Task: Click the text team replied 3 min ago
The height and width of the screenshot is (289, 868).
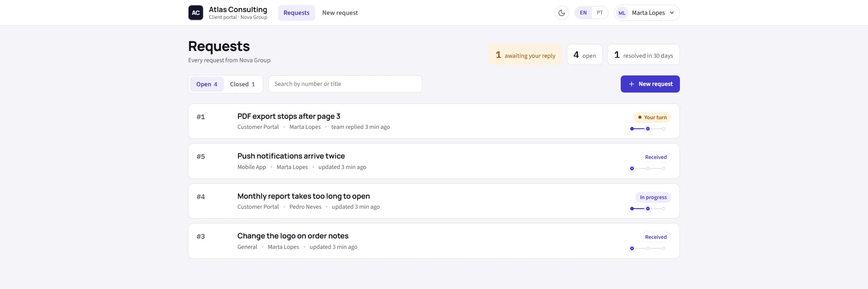Action: [x=360, y=127]
